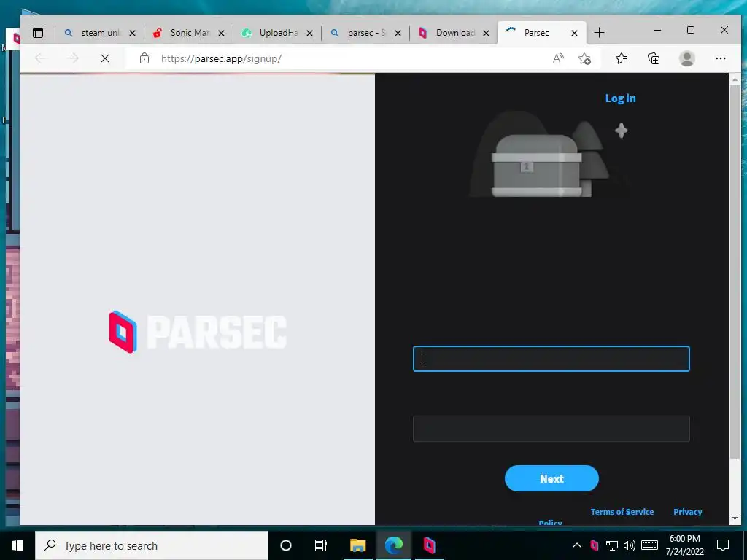Switch to the steam unlocked search tab
Image resolution: width=747 pixels, height=560 pixels.
pyautogui.click(x=99, y=33)
